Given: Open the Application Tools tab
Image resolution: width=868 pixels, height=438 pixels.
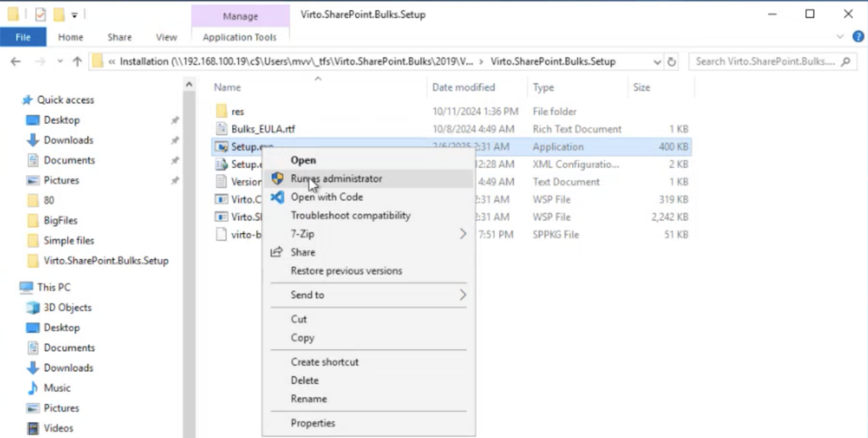Looking at the screenshot, I should tap(240, 37).
